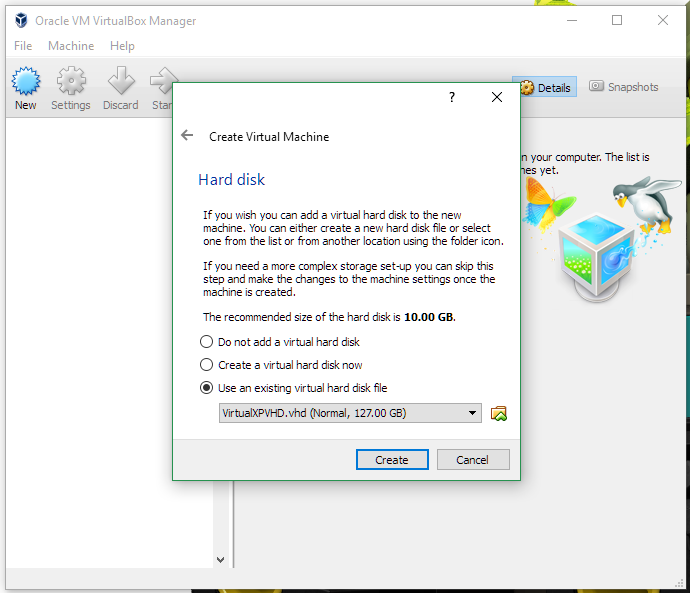Viewport: 690px width, 593px height.
Task: Maximize the VirtualBox Manager window
Action: point(617,20)
